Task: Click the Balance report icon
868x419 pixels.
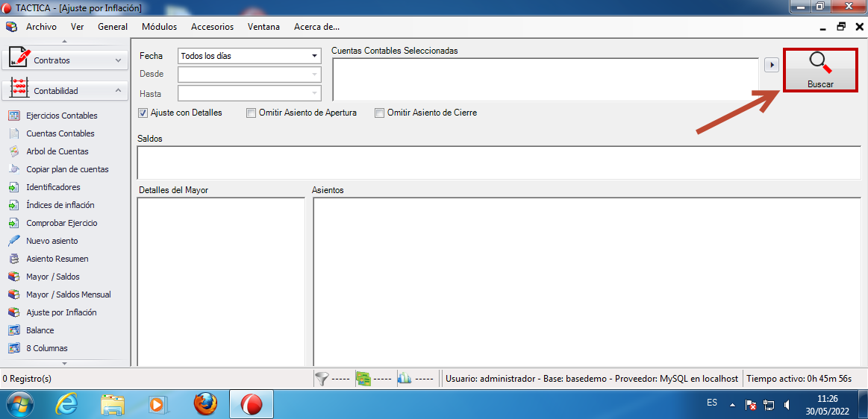Action: 14,330
